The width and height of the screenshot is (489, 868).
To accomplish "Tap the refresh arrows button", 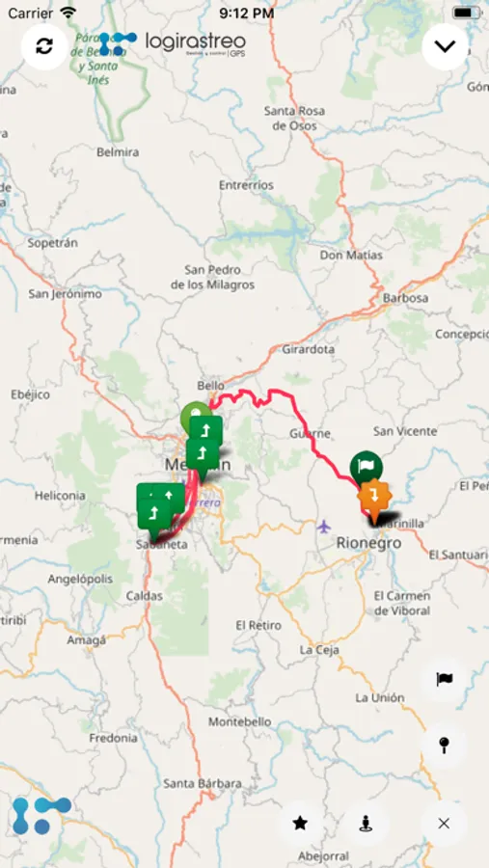I will [44, 46].
